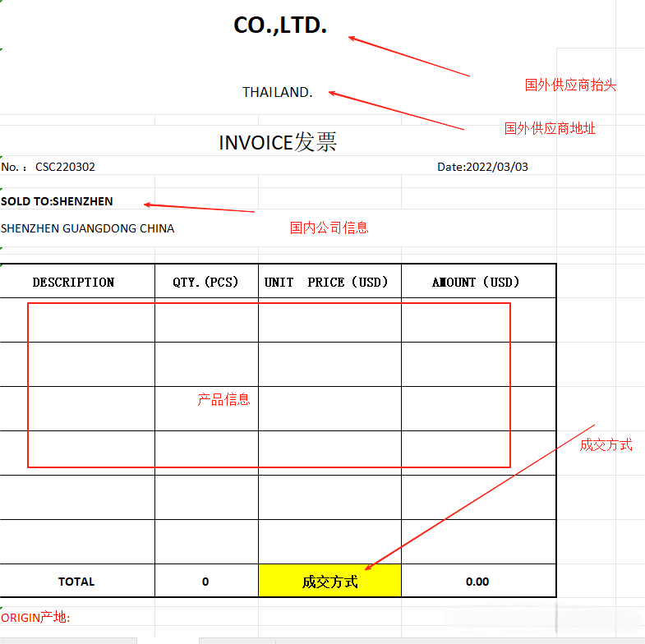Select the 国外供应商地址 red annotation label
Viewport: 645px width, 644px height.
550,128
